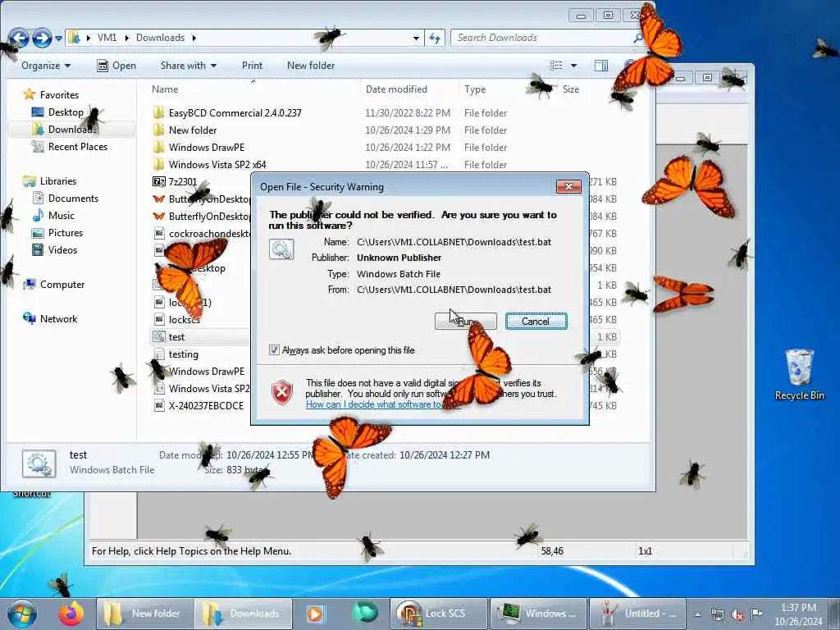Click the Run button in the security warning
The image size is (840, 630).
click(466, 322)
